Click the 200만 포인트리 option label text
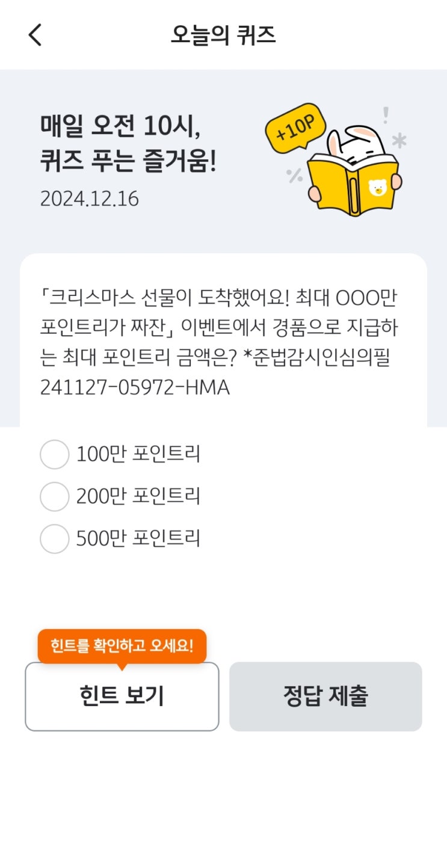 (x=138, y=497)
